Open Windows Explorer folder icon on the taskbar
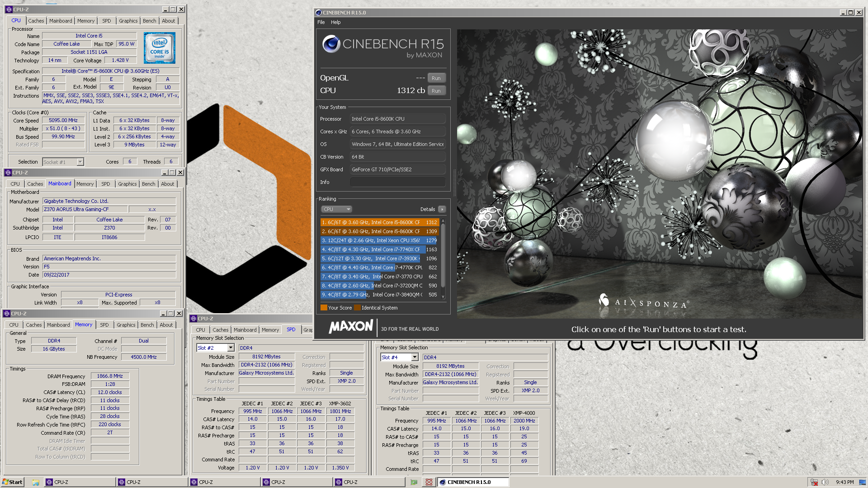 [36, 482]
